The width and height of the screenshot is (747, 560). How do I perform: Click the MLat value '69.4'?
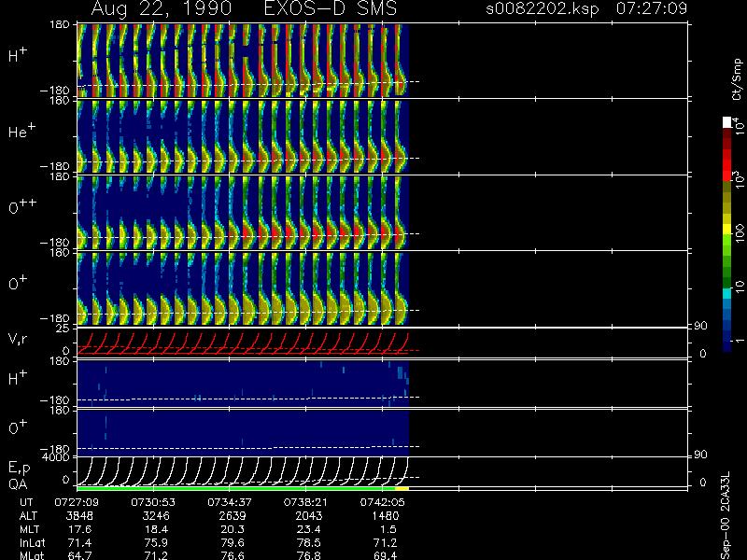tap(386, 555)
